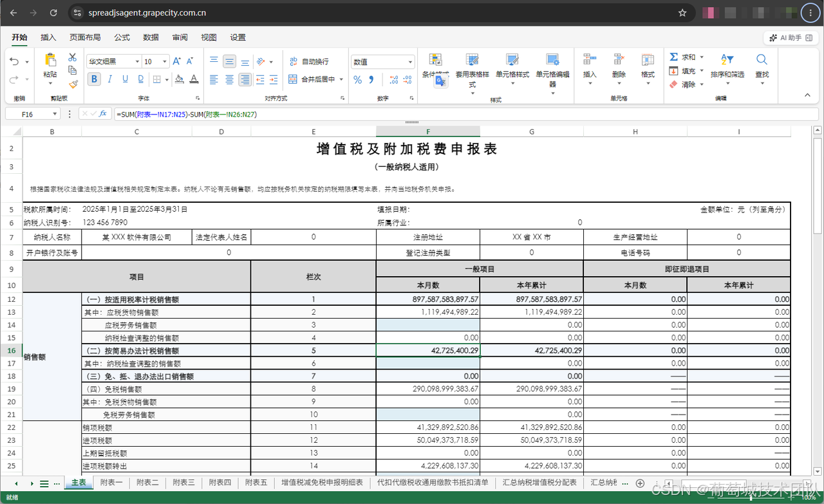The height and width of the screenshot is (504, 824).
Task: Bookmark this page with star icon
Action: tap(682, 12)
